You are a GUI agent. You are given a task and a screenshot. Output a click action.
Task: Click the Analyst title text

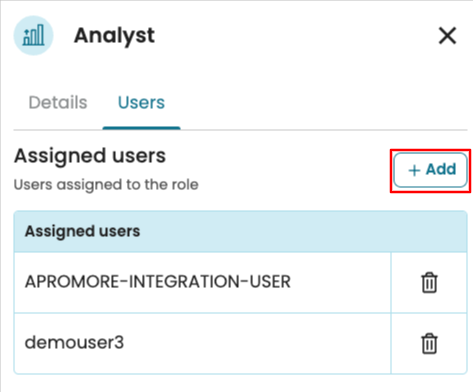(x=115, y=36)
